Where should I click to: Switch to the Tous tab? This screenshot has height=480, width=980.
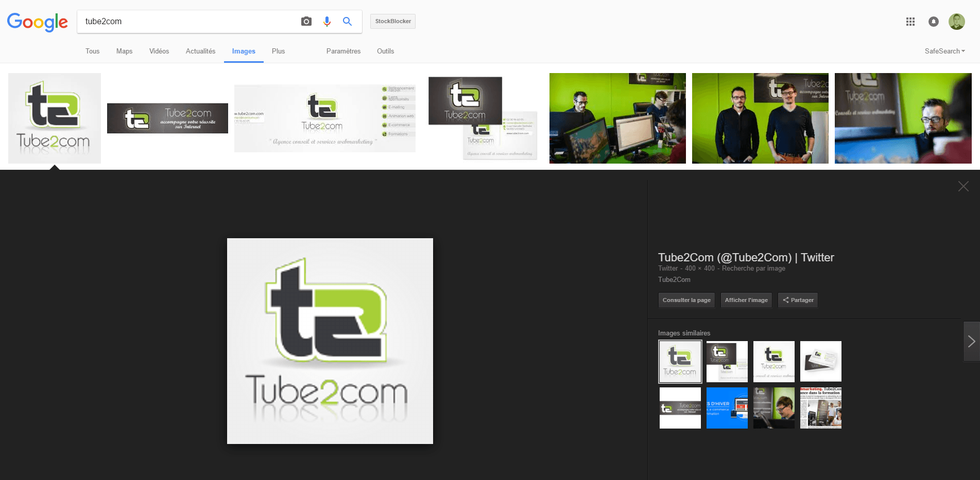tap(93, 51)
